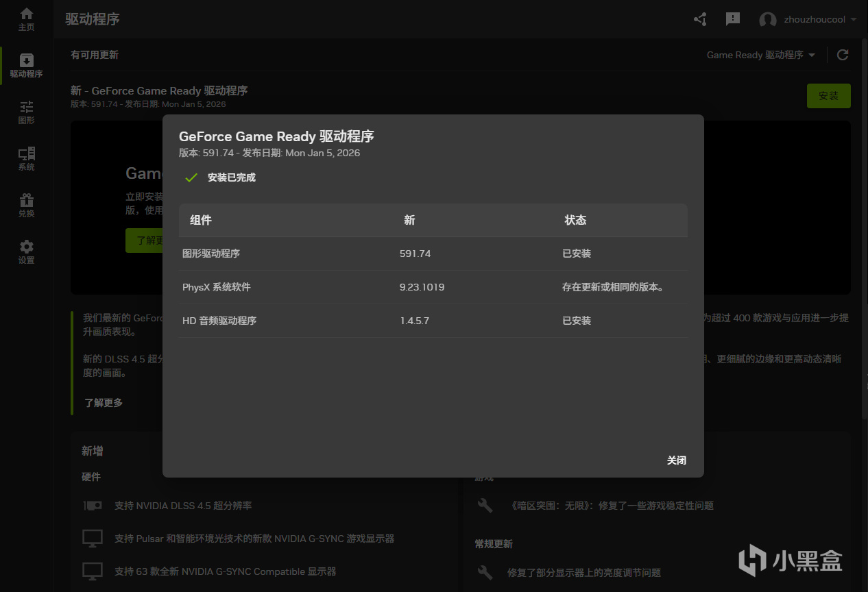868x592 pixels.
Task: Open the feedback notification icon
Action: tap(733, 19)
